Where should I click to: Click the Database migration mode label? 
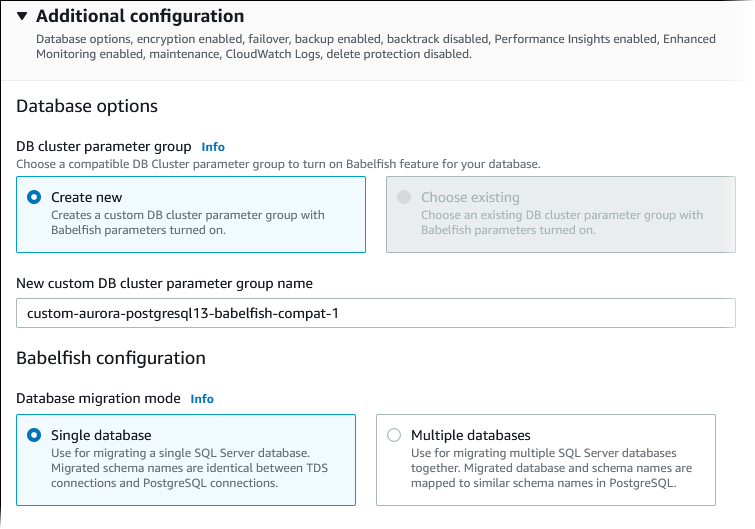coord(99,398)
